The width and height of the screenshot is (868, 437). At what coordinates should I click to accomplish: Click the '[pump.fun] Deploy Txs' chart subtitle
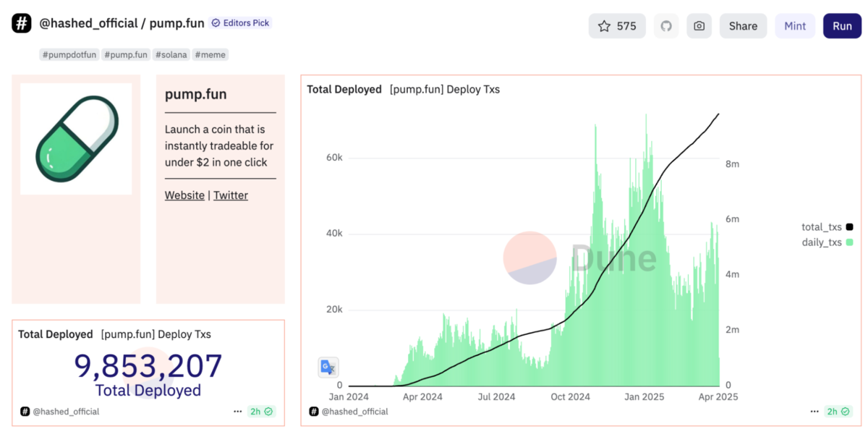[445, 90]
